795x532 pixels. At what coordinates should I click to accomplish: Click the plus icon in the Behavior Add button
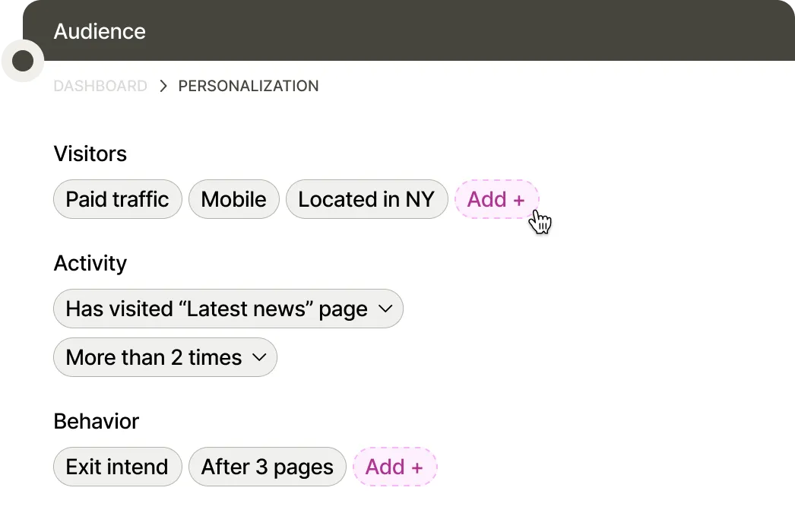pyautogui.click(x=417, y=468)
